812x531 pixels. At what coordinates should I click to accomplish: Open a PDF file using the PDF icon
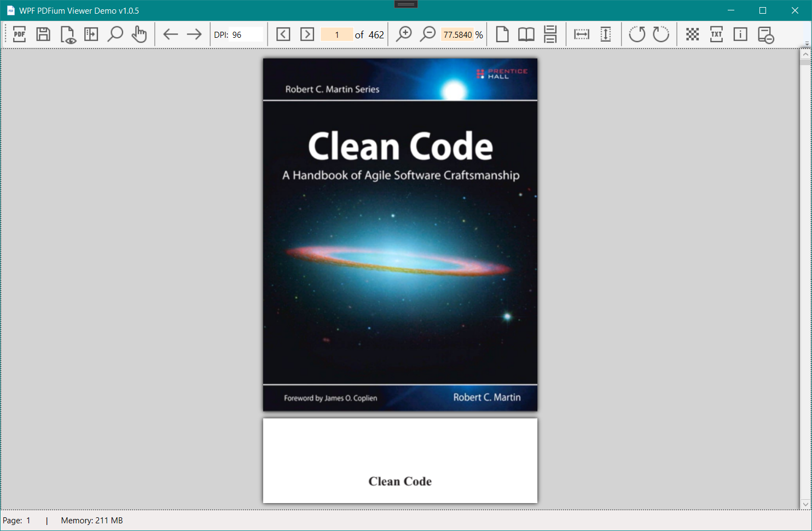(19, 34)
